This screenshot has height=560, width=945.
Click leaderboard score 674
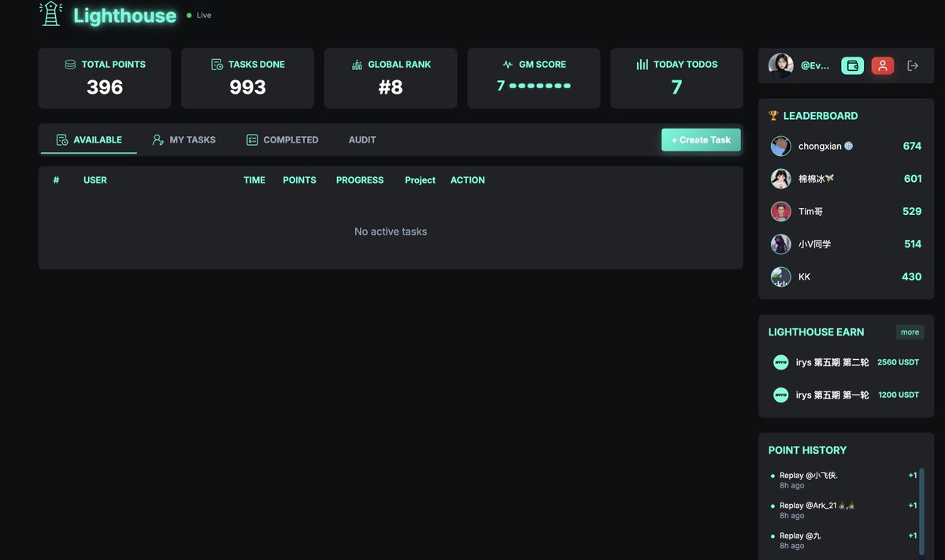pyautogui.click(x=912, y=146)
